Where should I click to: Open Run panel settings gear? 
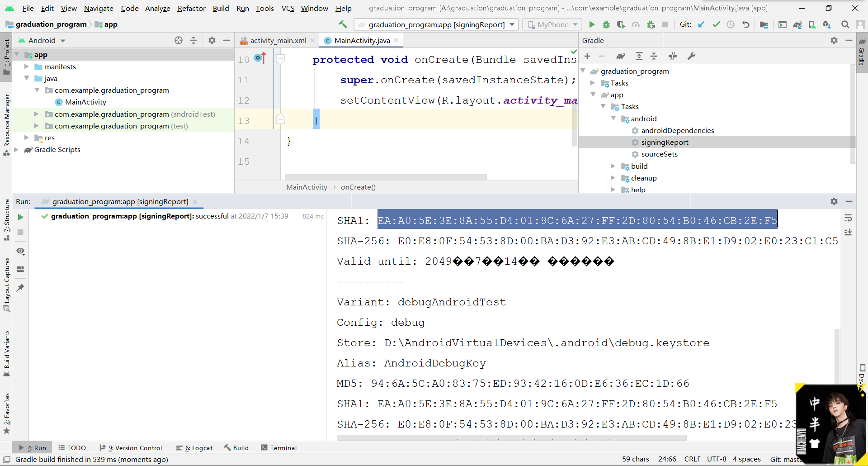[x=834, y=201]
